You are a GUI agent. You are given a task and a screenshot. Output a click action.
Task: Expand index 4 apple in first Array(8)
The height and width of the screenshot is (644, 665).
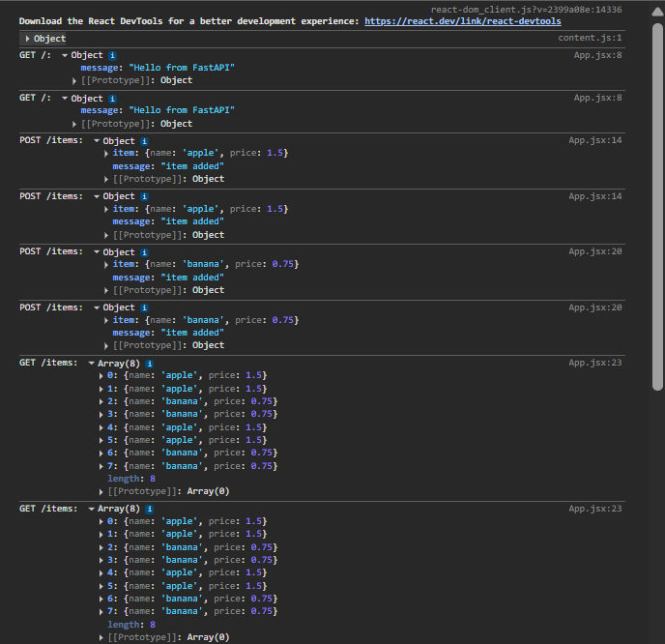pyautogui.click(x=101, y=427)
